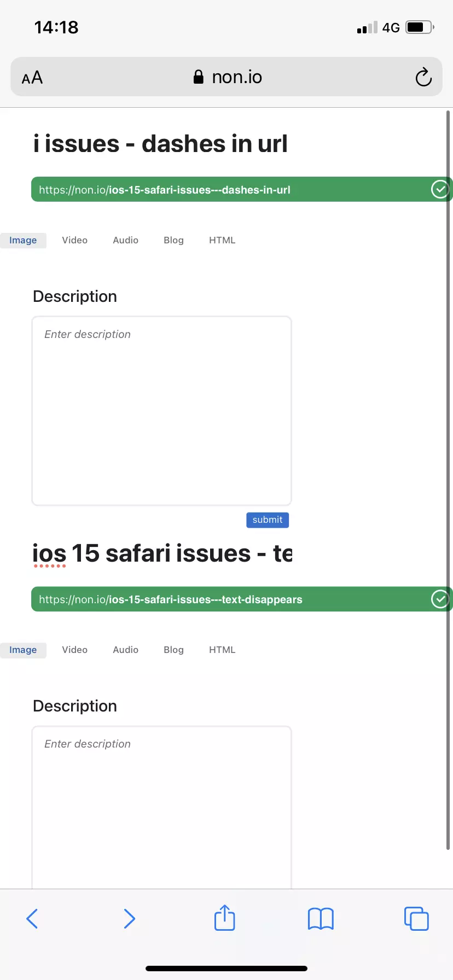This screenshot has height=980, width=453.
Task: Click the checkmark on text-disappears URL bar
Action: point(440,599)
